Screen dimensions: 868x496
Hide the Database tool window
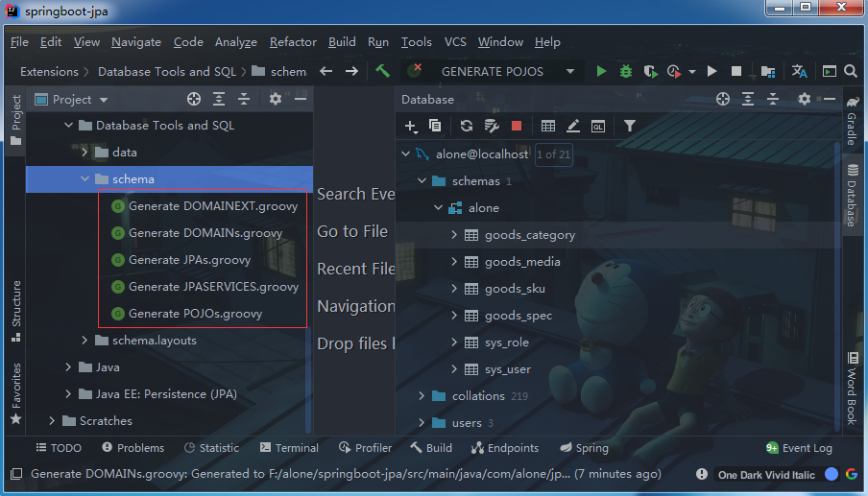point(830,99)
